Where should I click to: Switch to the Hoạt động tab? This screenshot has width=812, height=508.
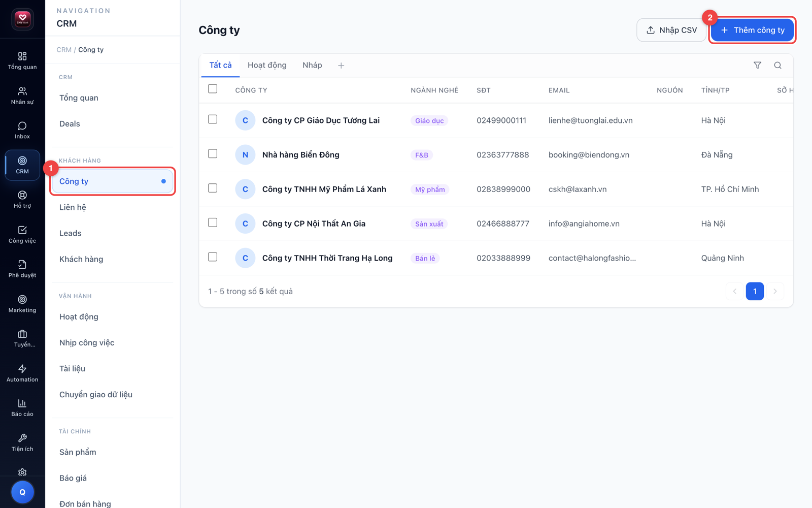[267, 65]
